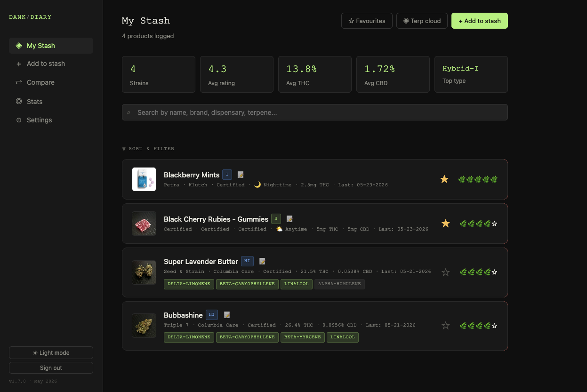Open Blackberry Mints product thumbnail
Image resolution: width=587 pixels, height=392 pixels.
pos(144,179)
